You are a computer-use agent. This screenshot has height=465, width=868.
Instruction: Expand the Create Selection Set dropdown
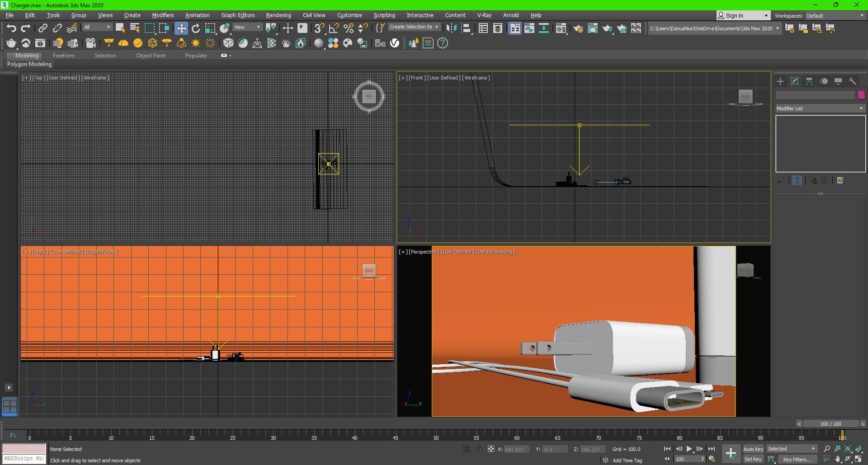pos(415,27)
